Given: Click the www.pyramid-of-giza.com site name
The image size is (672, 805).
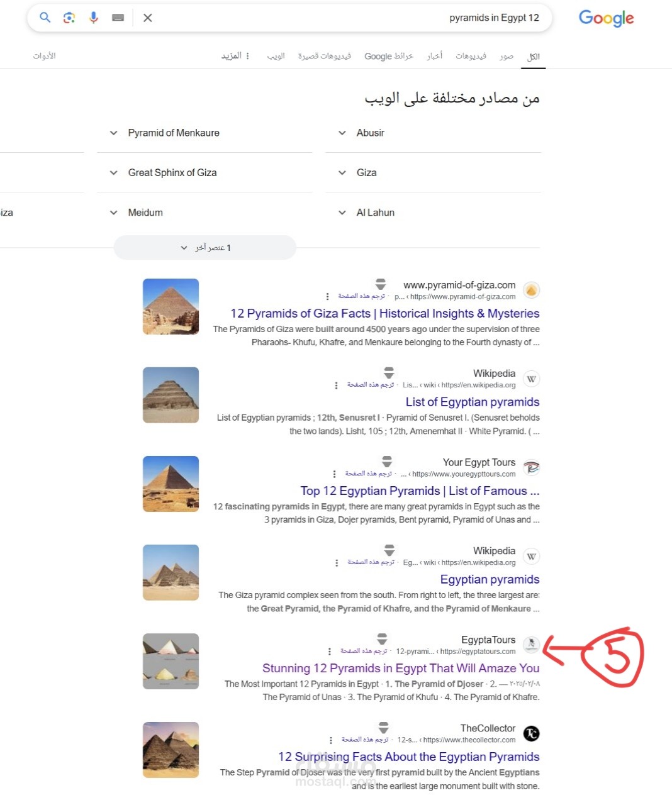Looking at the screenshot, I should pyautogui.click(x=459, y=285).
